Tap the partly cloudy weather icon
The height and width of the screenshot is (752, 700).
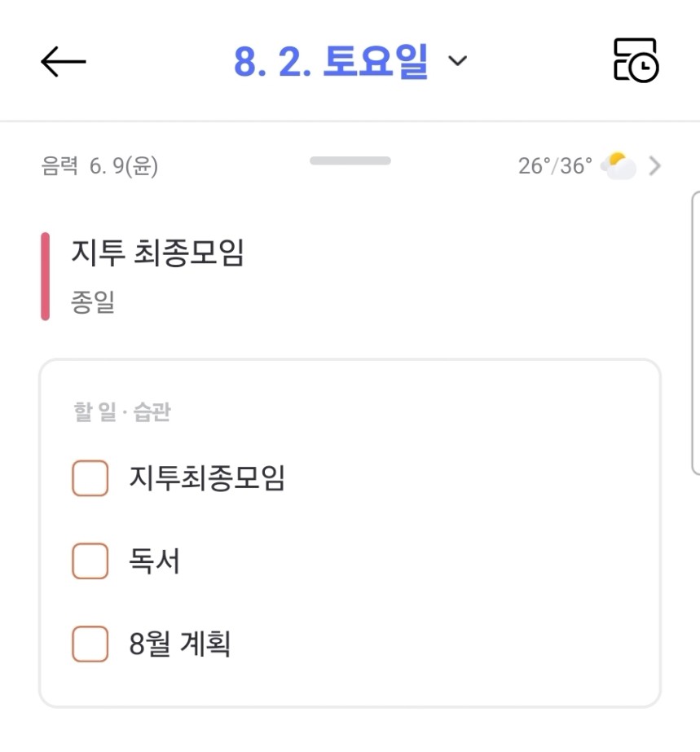tap(619, 165)
